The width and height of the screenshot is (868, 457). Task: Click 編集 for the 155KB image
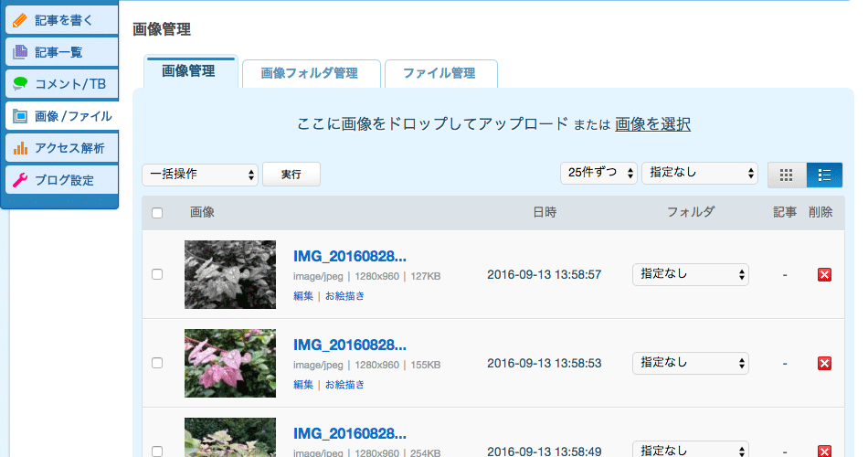point(303,385)
